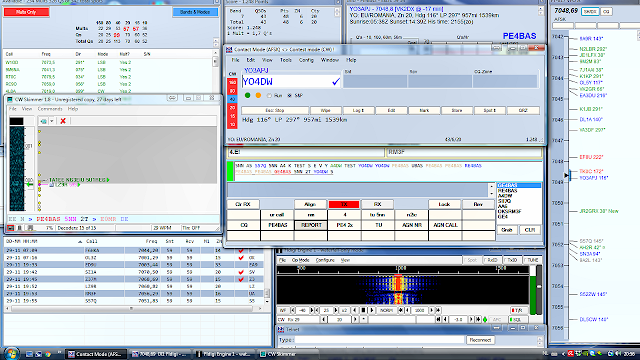Viewport: 640px width, 360px height.
Task: Click the blue checkmark beside YO4DW callsign
Action: (x=336, y=82)
